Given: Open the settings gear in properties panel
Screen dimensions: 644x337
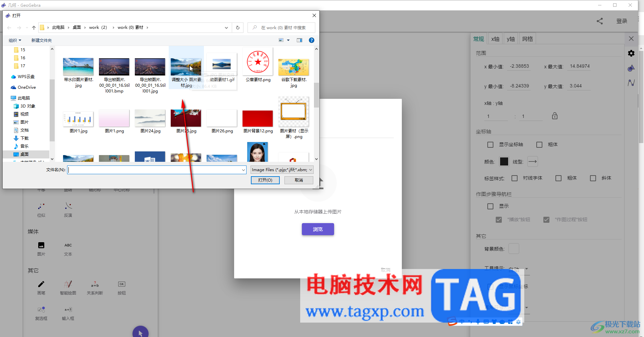Looking at the screenshot, I should [631, 53].
